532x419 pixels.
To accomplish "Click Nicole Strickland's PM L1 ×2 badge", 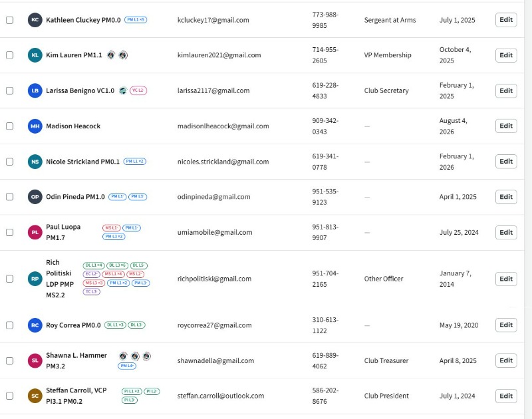I will pyautogui.click(x=135, y=162).
